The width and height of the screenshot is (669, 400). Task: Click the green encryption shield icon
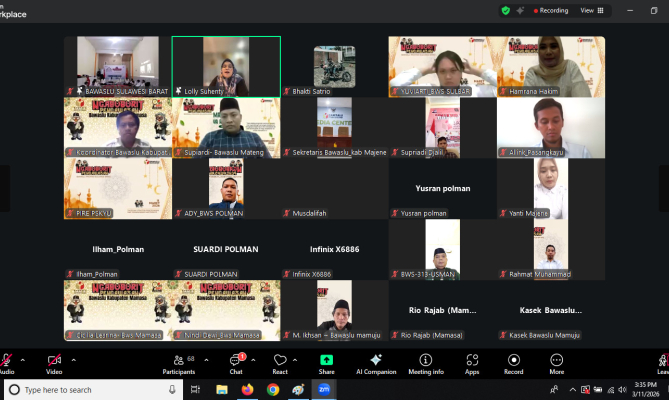(x=506, y=10)
